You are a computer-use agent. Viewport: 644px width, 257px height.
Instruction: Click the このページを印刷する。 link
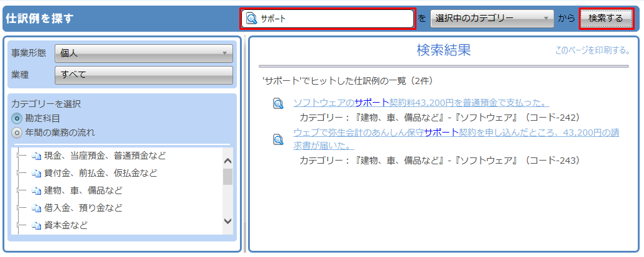pos(592,51)
